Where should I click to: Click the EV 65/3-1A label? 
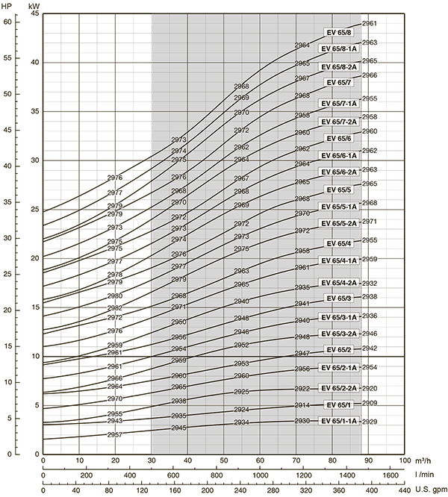[339, 317]
